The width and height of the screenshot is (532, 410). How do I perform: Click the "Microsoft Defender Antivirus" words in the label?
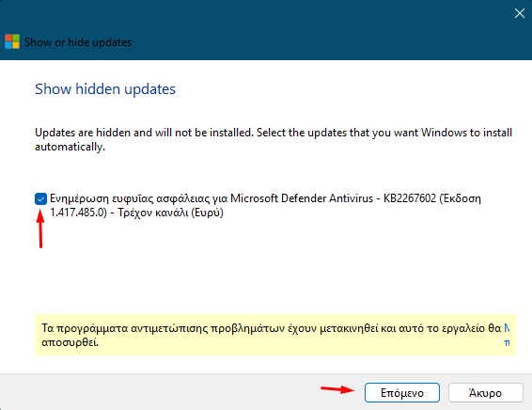coord(302,198)
